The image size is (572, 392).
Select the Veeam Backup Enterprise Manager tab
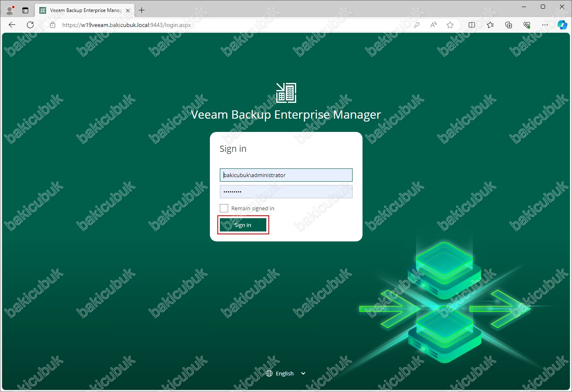click(x=85, y=10)
